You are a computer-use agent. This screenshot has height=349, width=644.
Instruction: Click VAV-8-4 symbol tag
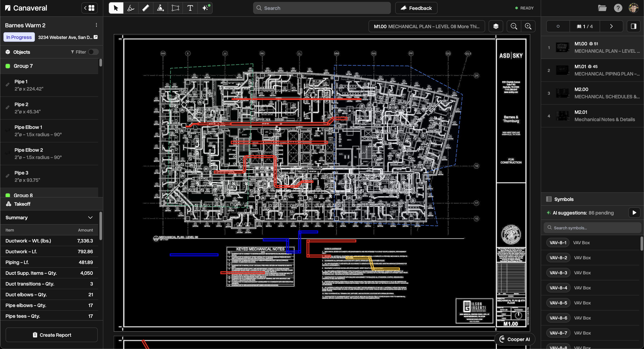coord(559,288)
